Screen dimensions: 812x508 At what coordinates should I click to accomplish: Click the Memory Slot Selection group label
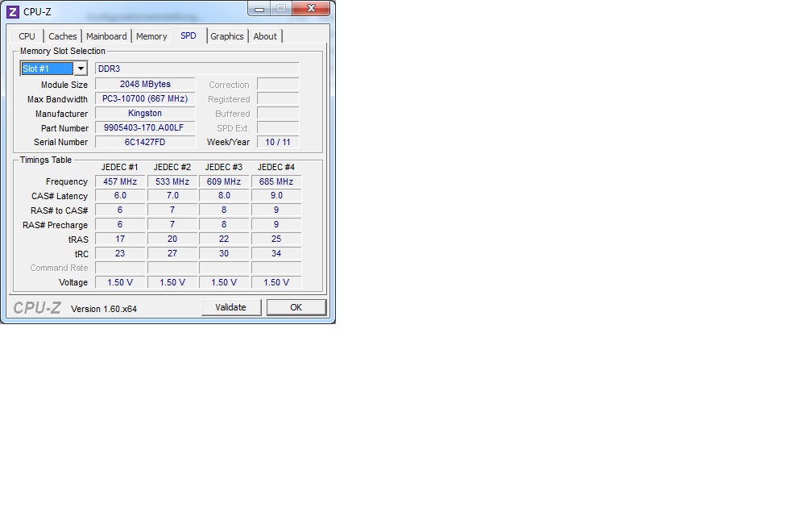(x=63, y=51)
